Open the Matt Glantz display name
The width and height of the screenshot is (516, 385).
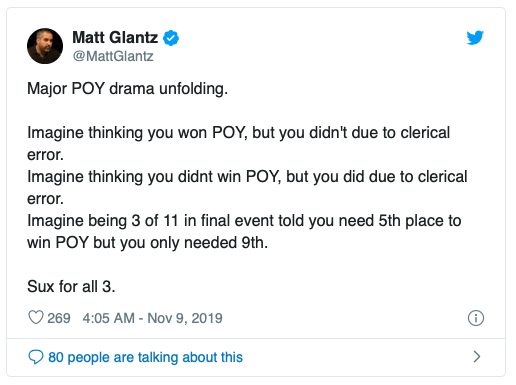115,37
